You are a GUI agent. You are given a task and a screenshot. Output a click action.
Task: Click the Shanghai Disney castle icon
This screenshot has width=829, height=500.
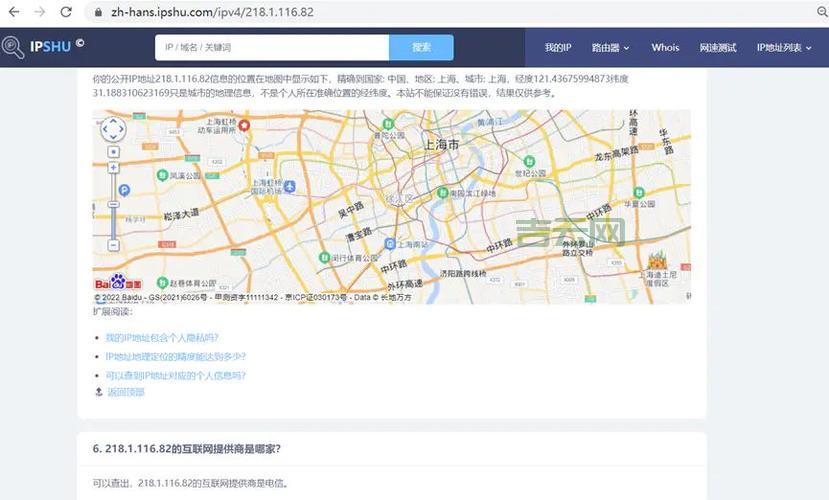tap(657, 260)
